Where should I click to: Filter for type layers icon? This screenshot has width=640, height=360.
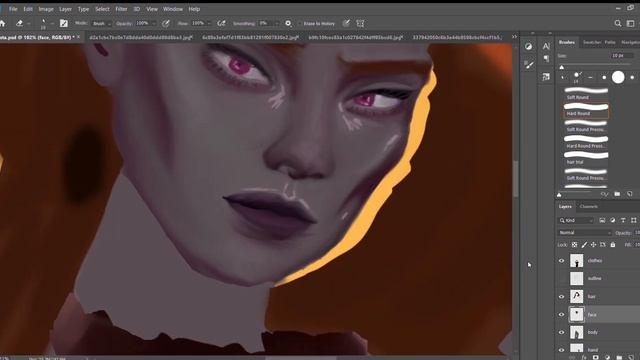pos(623,220)
